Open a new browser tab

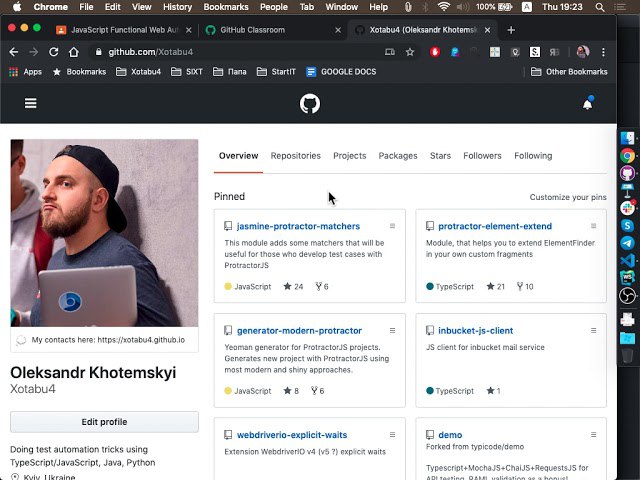click(x=511, y=30)
